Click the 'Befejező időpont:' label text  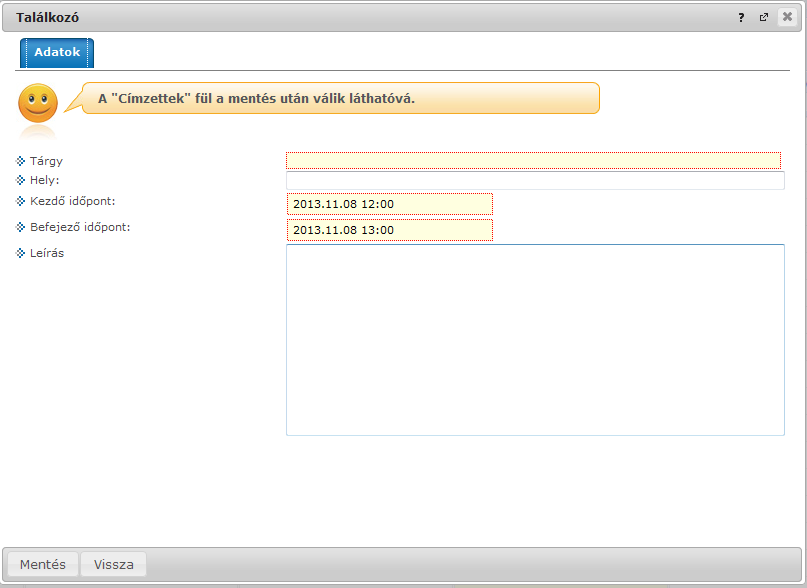click(80, 227)
